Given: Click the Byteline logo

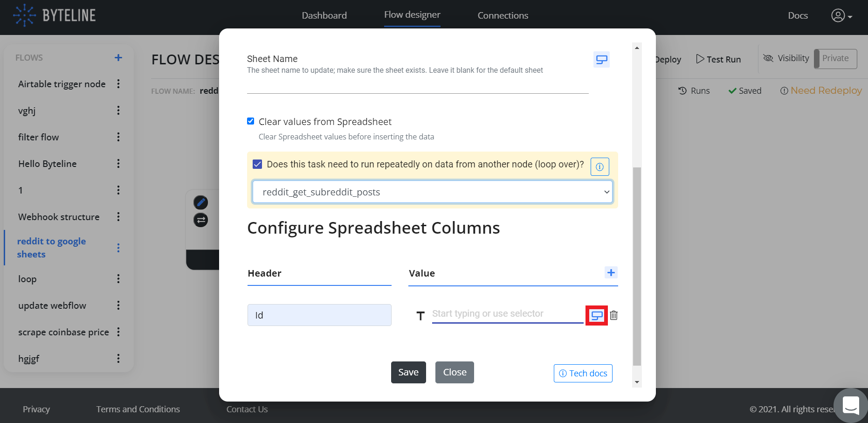Looking at the screenshot, I should (x=55, y=15).
